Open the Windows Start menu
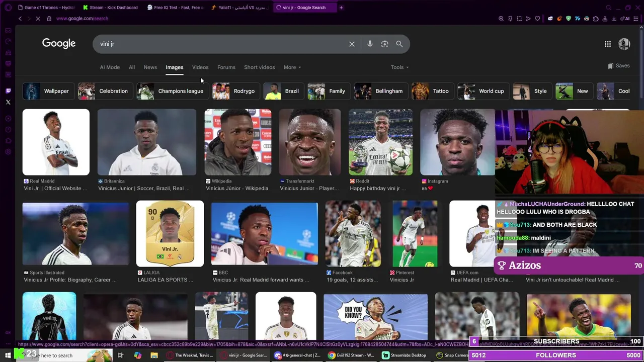 click(8, 355)
